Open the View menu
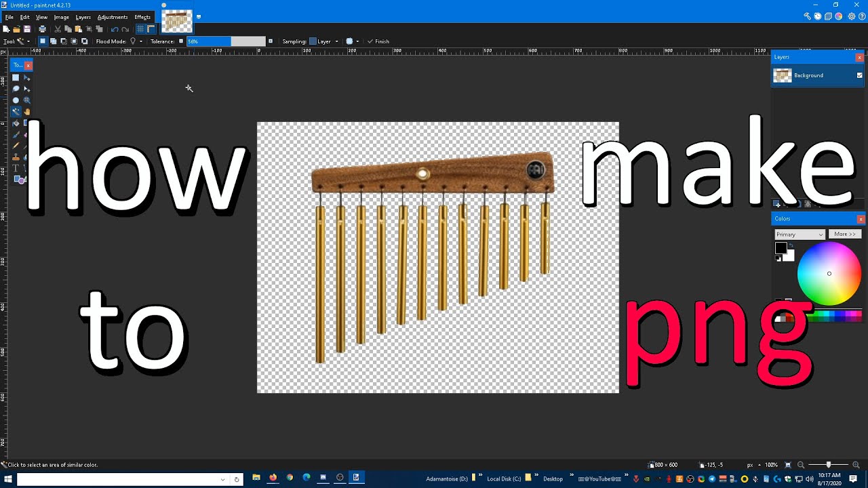 click(41, 17)
